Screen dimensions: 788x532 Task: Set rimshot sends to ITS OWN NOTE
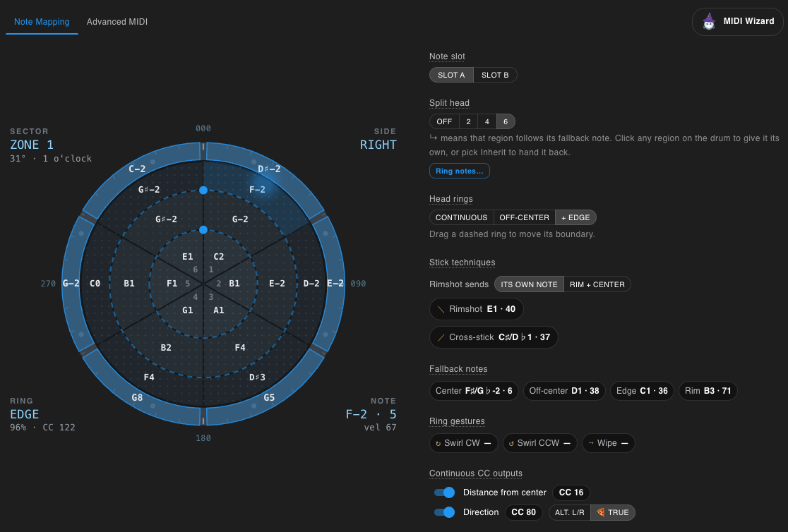529,284
